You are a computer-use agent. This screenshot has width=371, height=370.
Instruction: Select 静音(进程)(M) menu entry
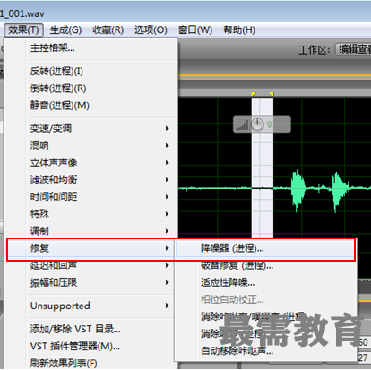pyautogui.click(x=92, y=106)
